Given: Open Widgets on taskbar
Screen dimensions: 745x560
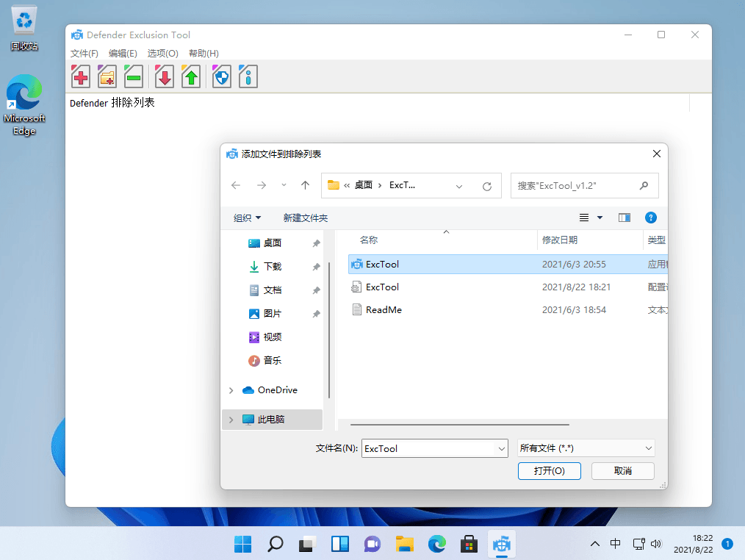Looking at the screenshot, I should [x=339, y=544].
